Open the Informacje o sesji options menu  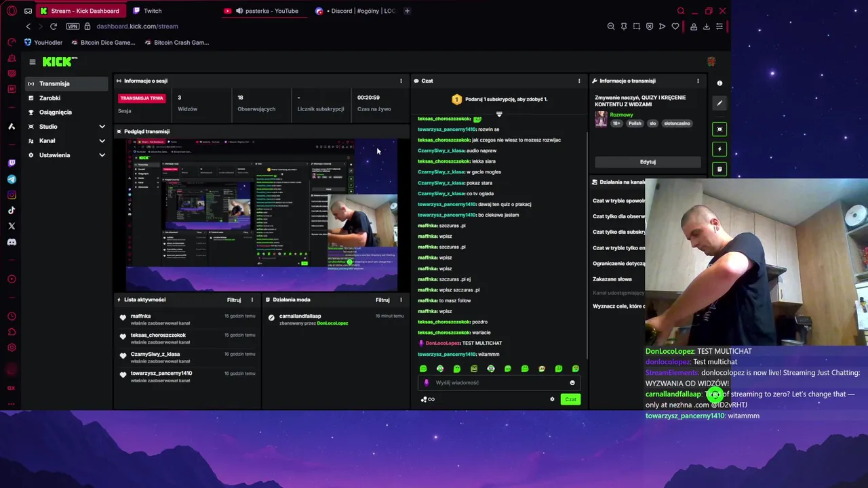[401, 81]
